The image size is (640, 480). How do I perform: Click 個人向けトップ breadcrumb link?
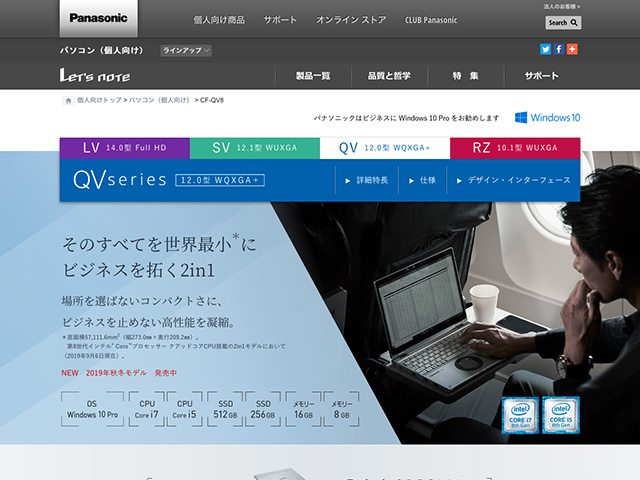click(99, 100)
